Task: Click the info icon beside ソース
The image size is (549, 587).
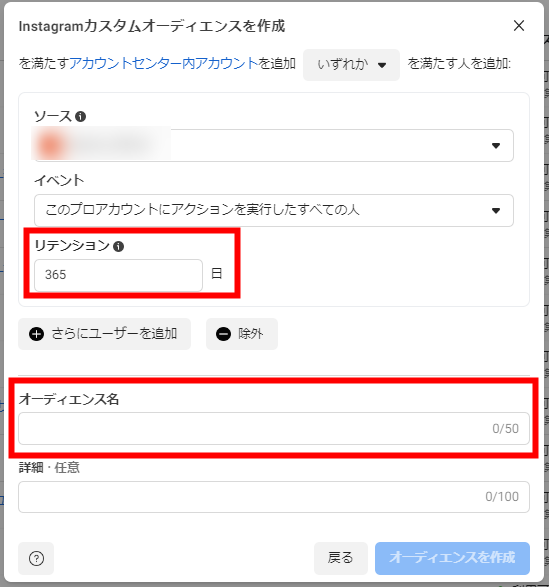Action: coord(81,117)
